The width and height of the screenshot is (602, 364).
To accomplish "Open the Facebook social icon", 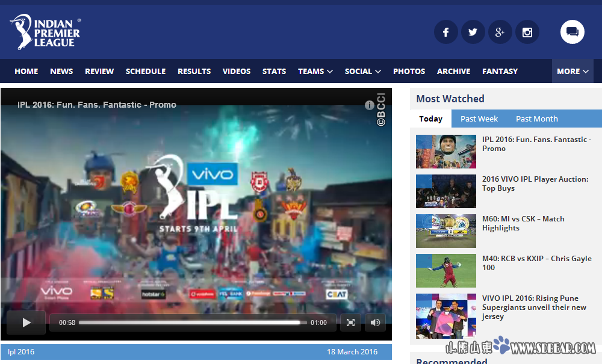I will click(x=445, y=32).
